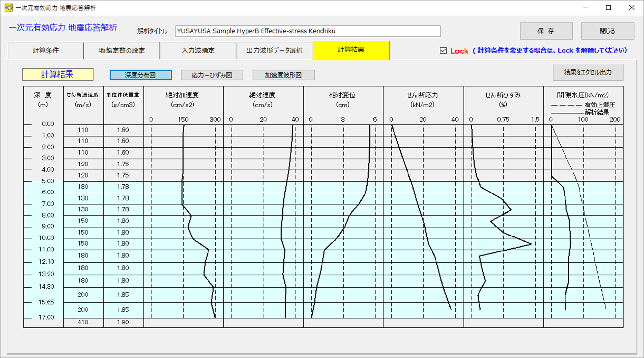Click the 閉じる button
Viewport: 644px width, 358px height.
(x=608, y=31)
